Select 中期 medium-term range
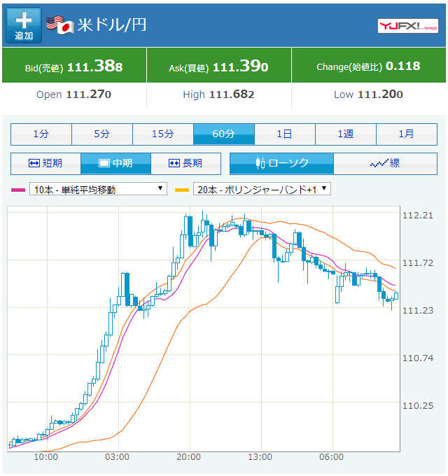Image resolution: width=448 pixels, height=476 pixels. (115, 163)
